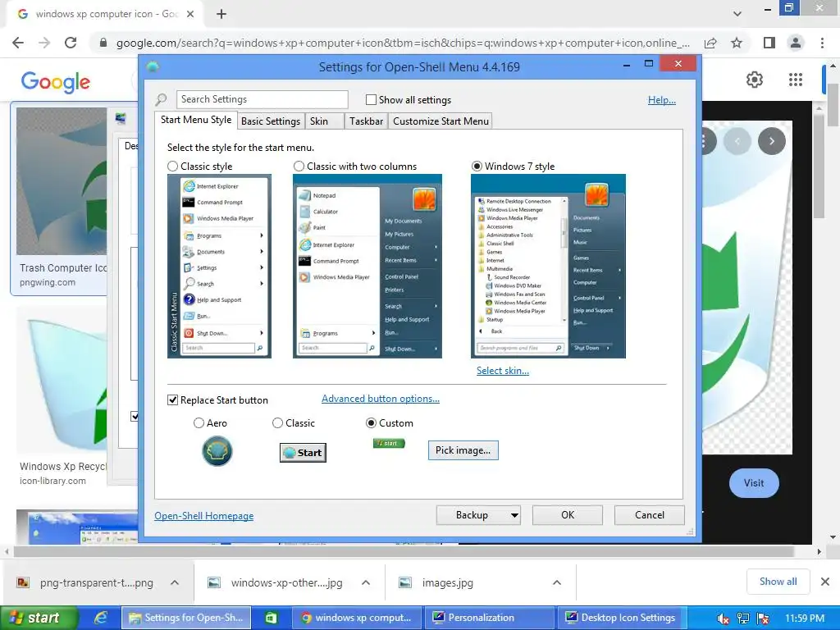Click the Select skin link
Viewport: 840px width, 630px height.
503,371
